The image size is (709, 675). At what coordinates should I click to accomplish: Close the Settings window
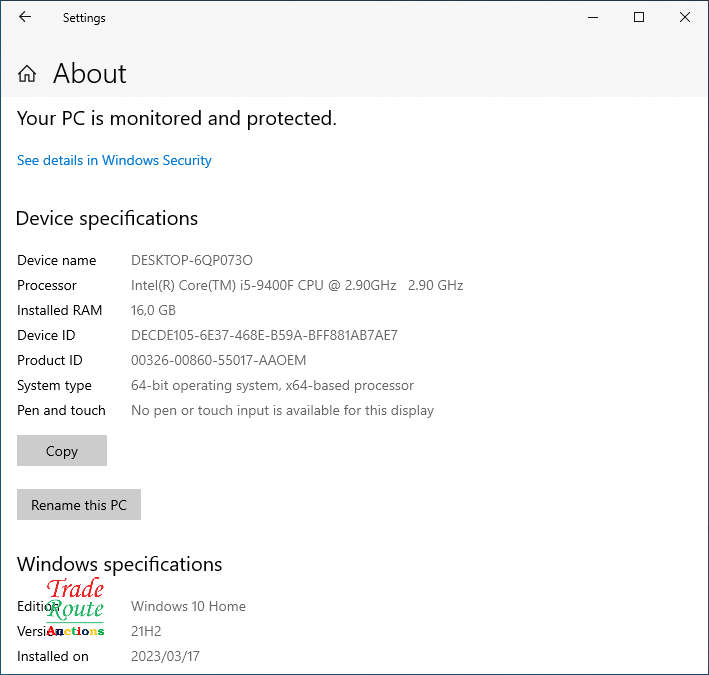(x=685, y=17)
